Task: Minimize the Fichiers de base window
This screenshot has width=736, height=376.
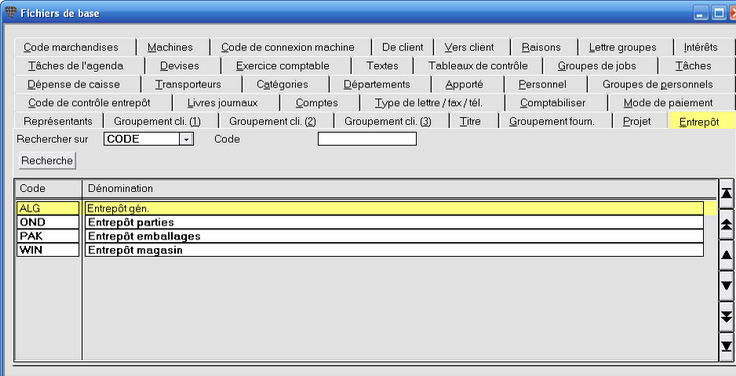Action: point(701,13)
